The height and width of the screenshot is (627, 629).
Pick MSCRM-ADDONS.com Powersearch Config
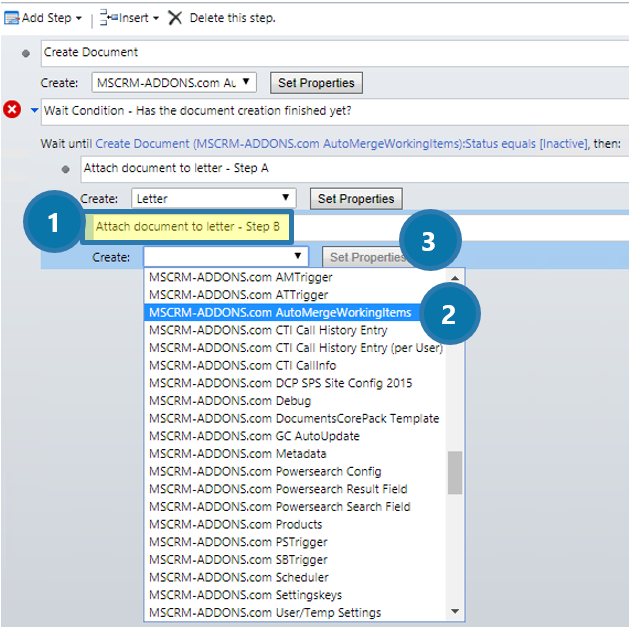tap(295, 471)
